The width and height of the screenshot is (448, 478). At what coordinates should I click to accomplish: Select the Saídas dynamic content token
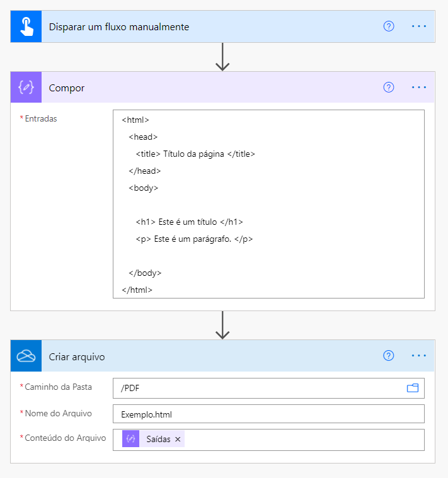pos(158,439)
